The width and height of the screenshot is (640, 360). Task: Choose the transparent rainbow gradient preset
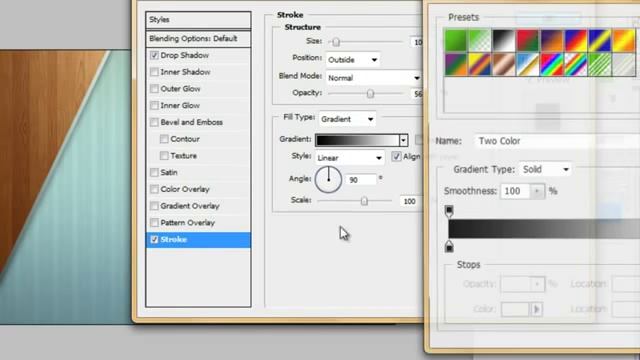[576, 64]
